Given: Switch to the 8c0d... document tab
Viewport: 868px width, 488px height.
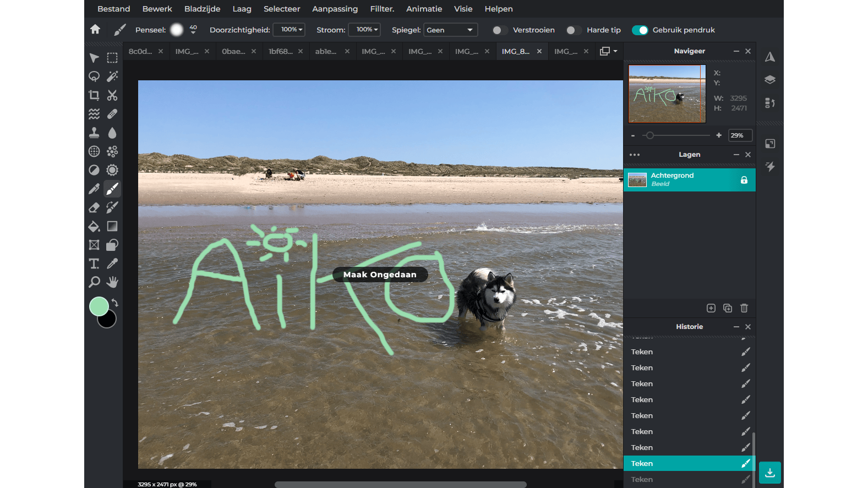Looking at the screenshot, I should 140,51.
